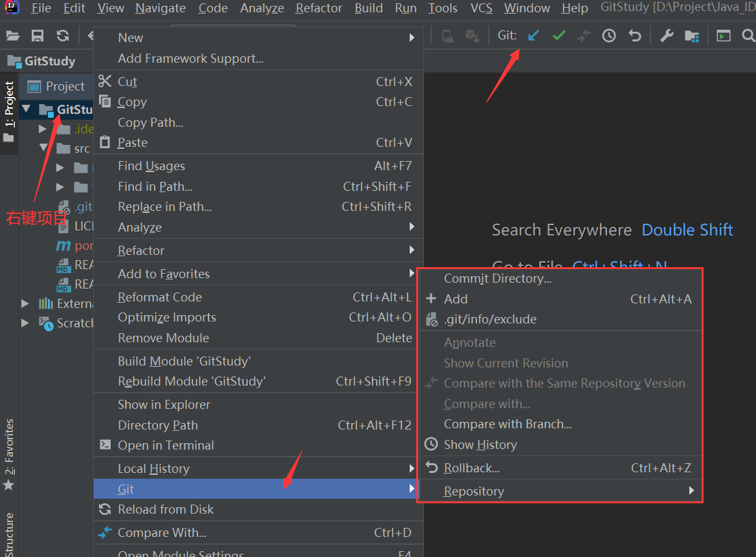Click the compare icon beside Compare With
The image size is (756, 557).
pyautogui.click(x=105, y=532)
